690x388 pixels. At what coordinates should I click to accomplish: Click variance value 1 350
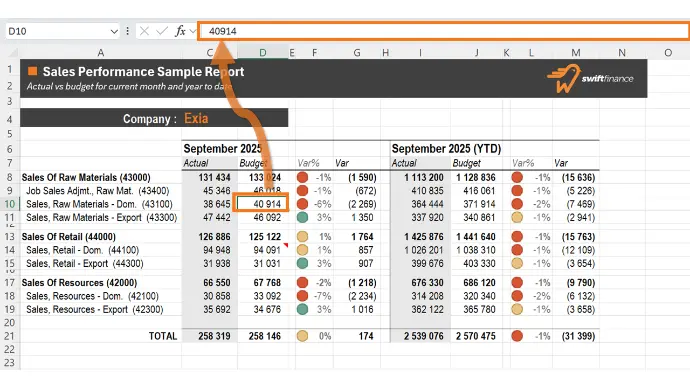362,218
